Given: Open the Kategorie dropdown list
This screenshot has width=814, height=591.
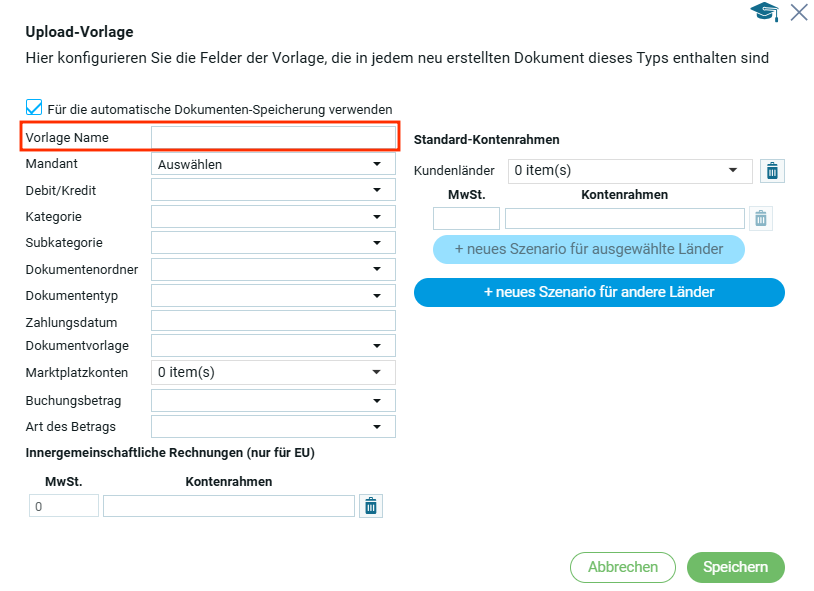Looking at the screenshot, I should click(273, 216).
